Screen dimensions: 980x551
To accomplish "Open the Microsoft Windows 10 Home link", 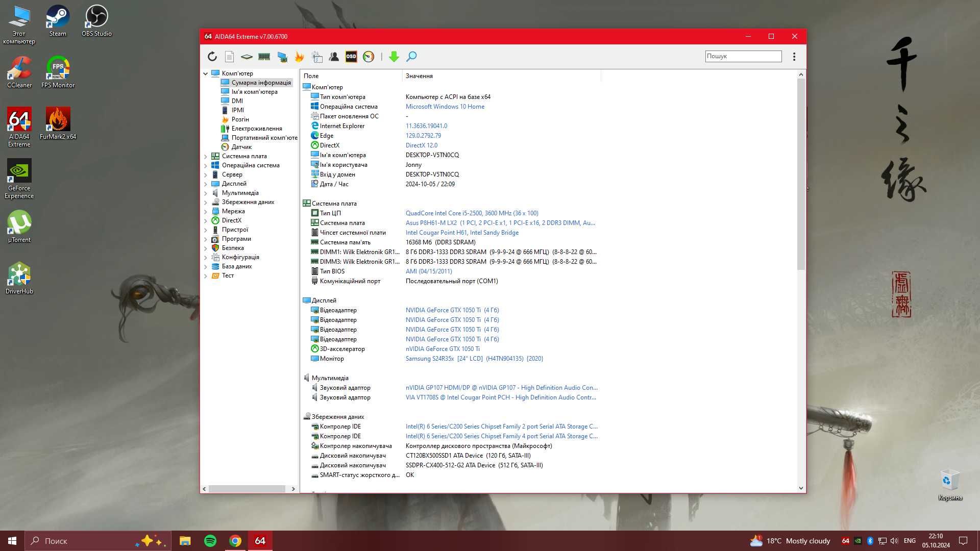I will pyautogui.click(x=445, y=107).
